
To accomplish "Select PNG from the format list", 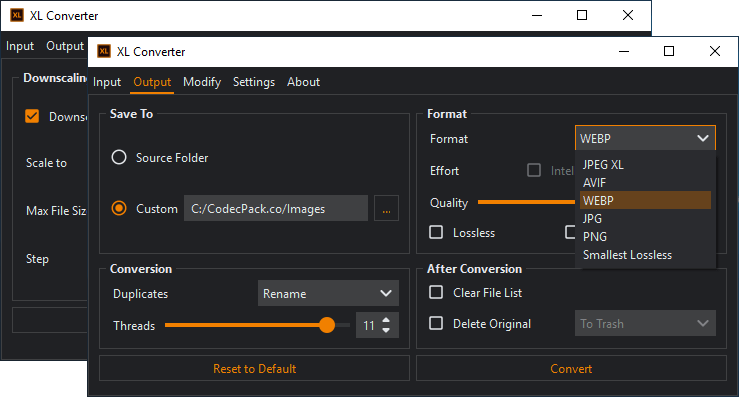I will click(645, 236).
